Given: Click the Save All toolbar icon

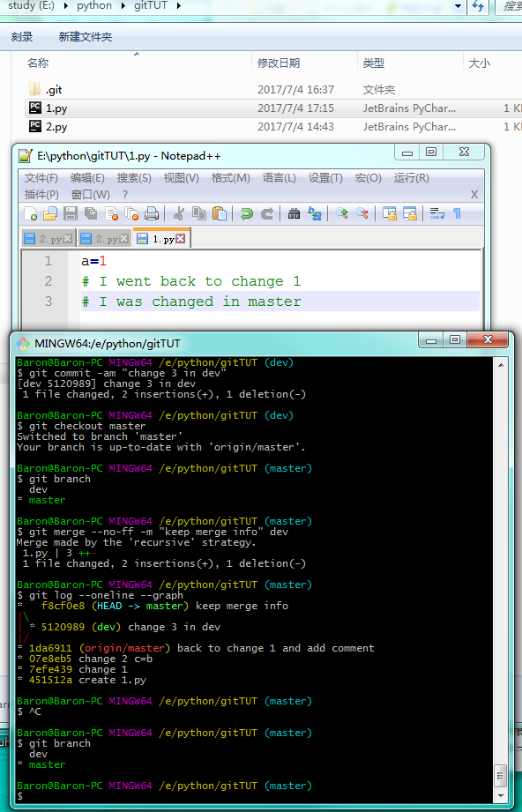Looking at the screenshot, I should (91, 213).
